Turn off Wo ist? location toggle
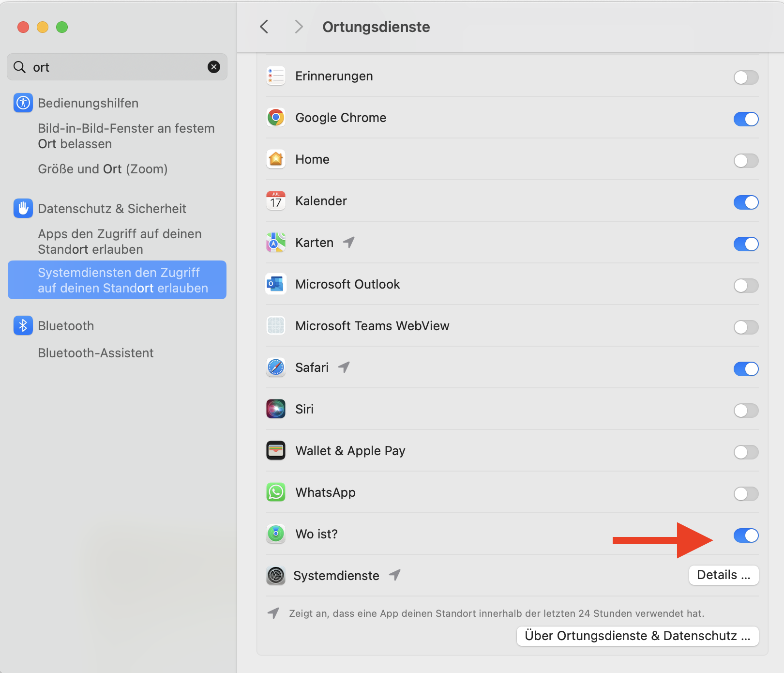The height and width of the screenshot is (673, 784). click(745, 535)
